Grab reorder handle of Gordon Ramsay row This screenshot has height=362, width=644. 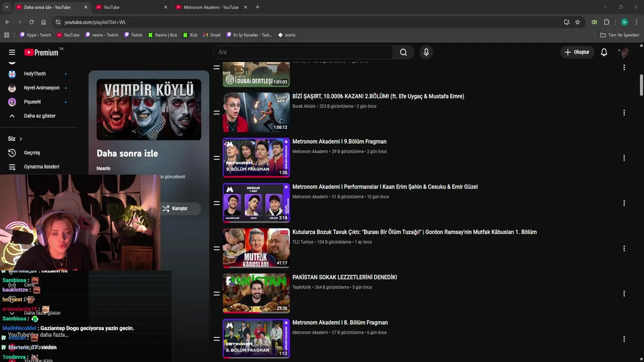[x=216, y=248]
